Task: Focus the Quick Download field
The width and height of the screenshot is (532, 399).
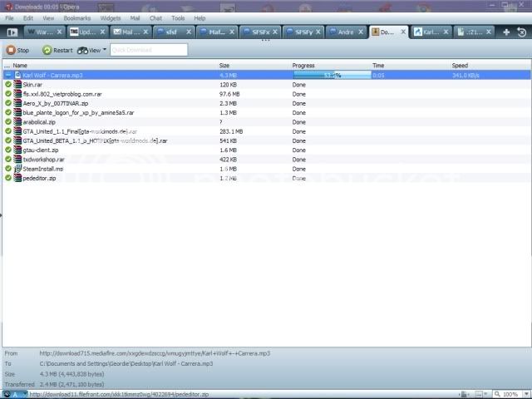Action: point(149,50)
